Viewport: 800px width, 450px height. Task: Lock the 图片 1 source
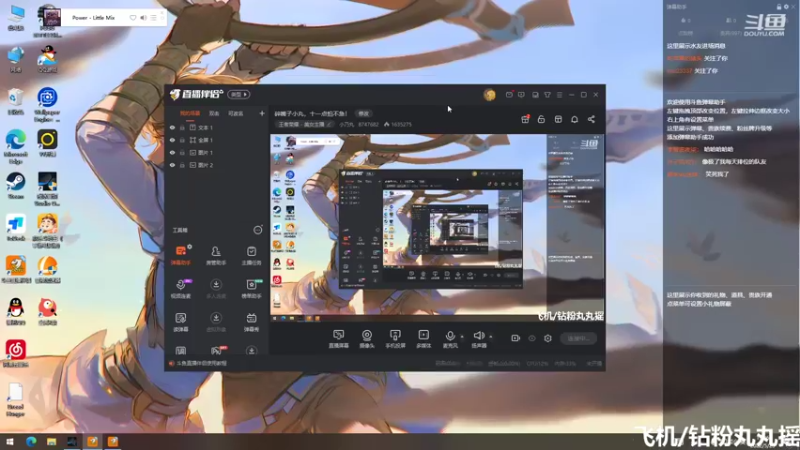tap(182, 153)
